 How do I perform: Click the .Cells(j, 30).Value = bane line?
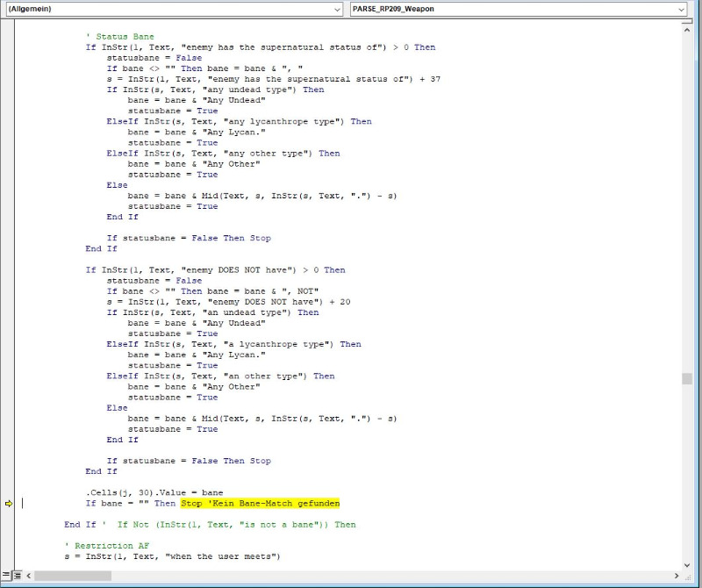(x=154, y=492)
